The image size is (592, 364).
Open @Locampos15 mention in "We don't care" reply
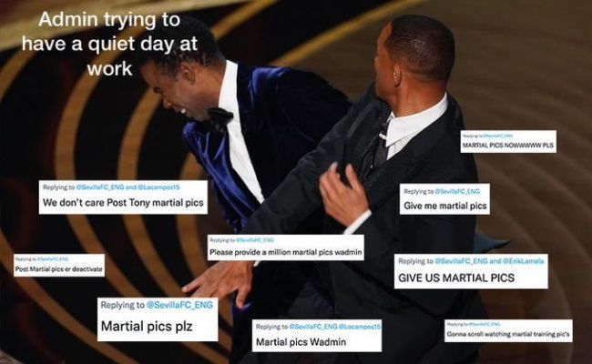pyautogui.click(x=159, y=187)
